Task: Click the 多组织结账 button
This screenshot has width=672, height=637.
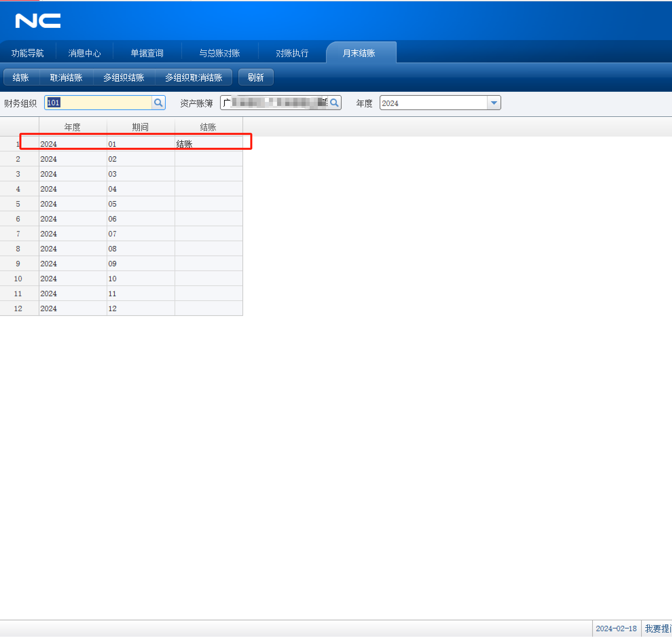Action: 124,77
